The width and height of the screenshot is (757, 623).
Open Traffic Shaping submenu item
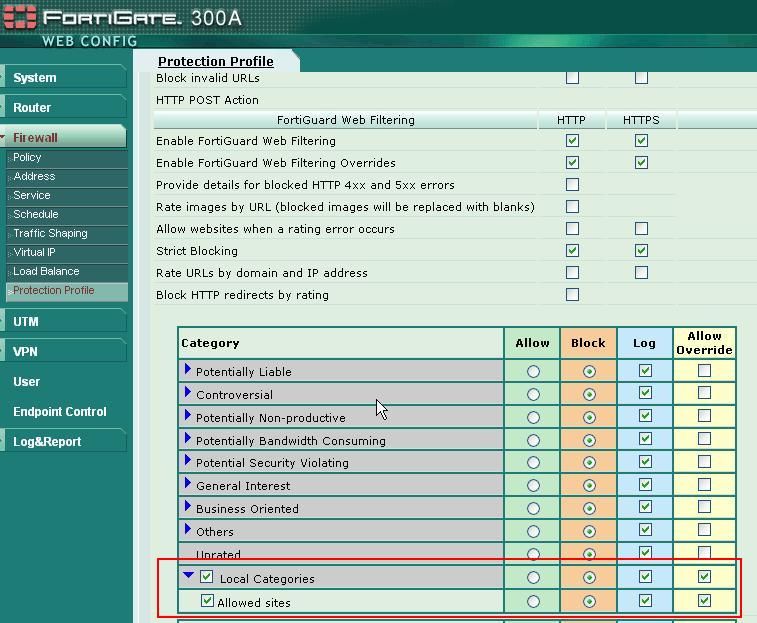[x=50, y=233]
